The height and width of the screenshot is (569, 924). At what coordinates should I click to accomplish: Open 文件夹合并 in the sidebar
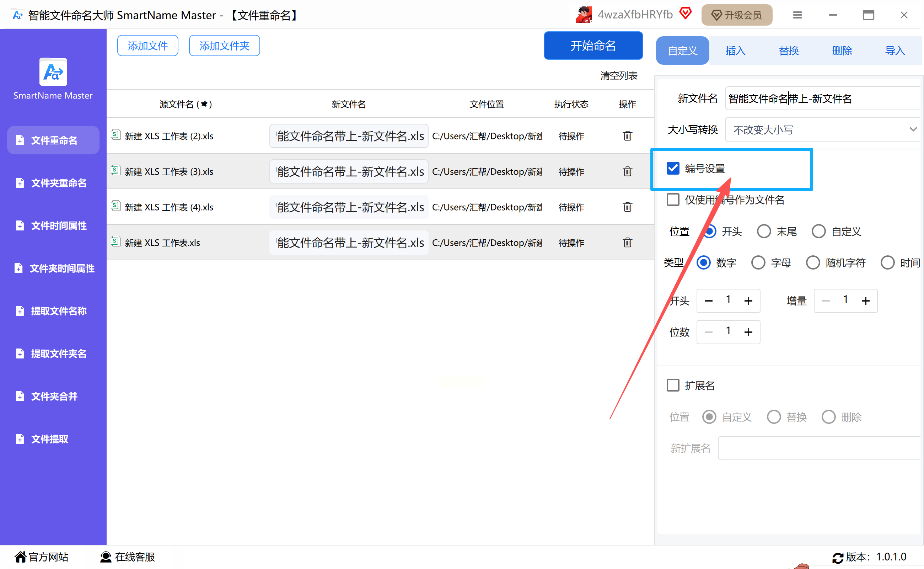pyautogui.click(x=54, y=396)
